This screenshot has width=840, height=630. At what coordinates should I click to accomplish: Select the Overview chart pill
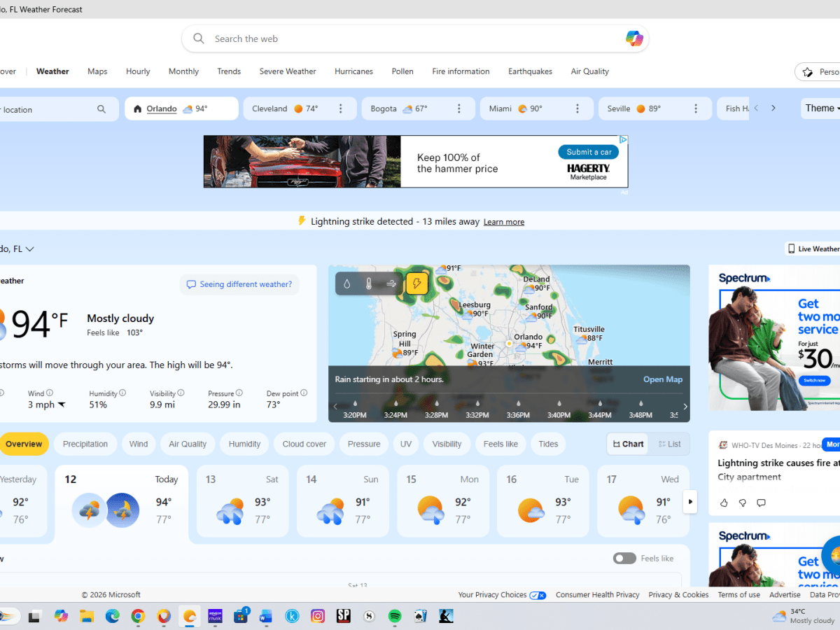[x=23, y=444]
